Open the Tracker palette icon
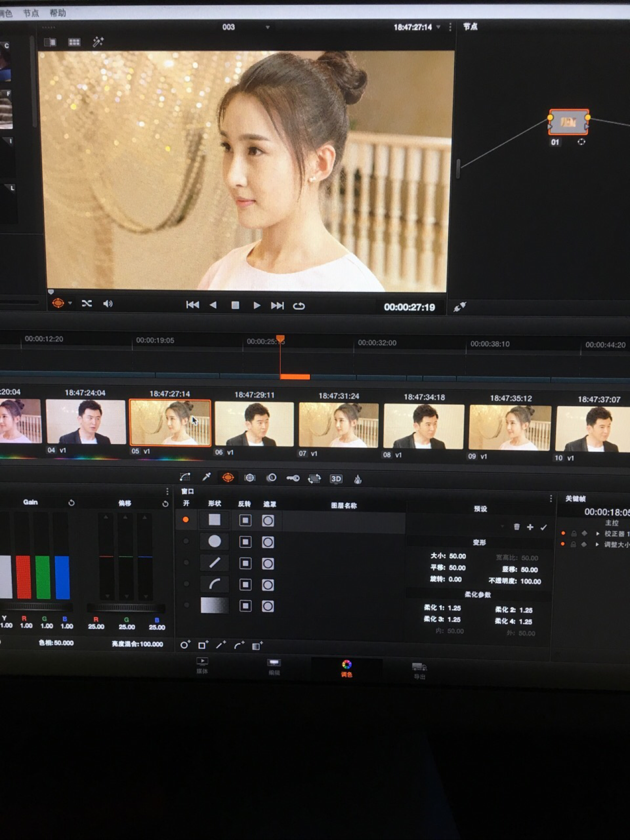This screenshot has width=630, height=840. [250, 478]
